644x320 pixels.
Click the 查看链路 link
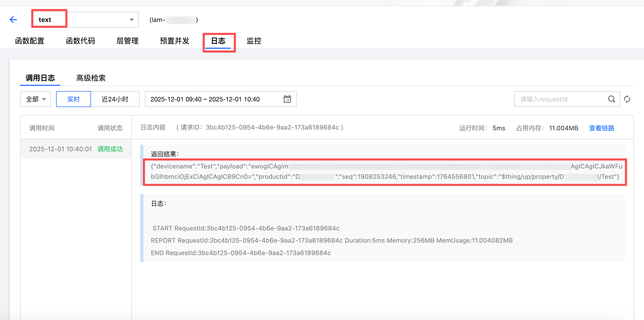point(601,128)
